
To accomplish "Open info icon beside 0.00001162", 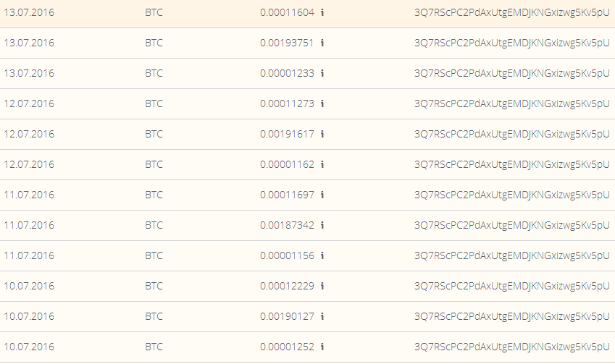I will 322,164.
